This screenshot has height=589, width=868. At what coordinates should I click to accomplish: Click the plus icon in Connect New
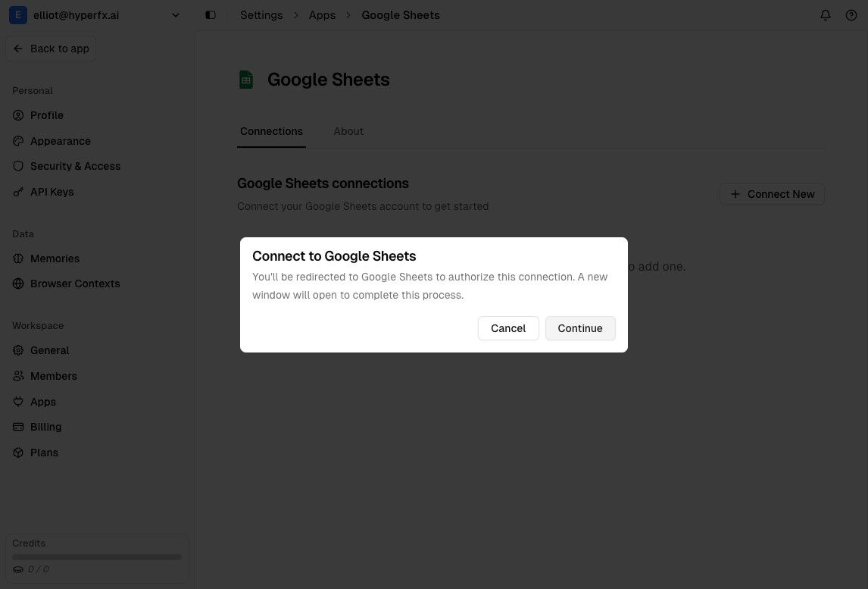click(x=735, y=194)
